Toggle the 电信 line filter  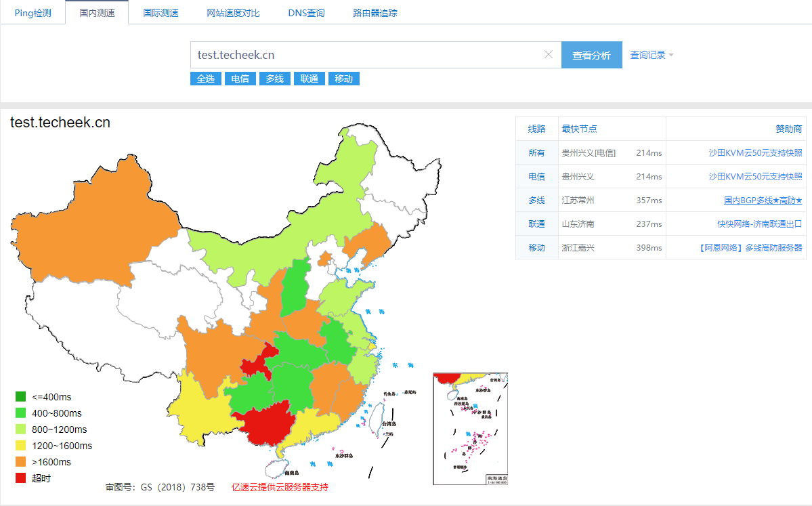click(x=240, y=79)
